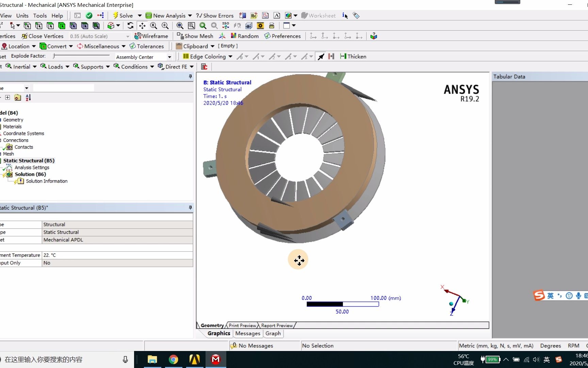Click the outline search input field

(x=63, y=88)
